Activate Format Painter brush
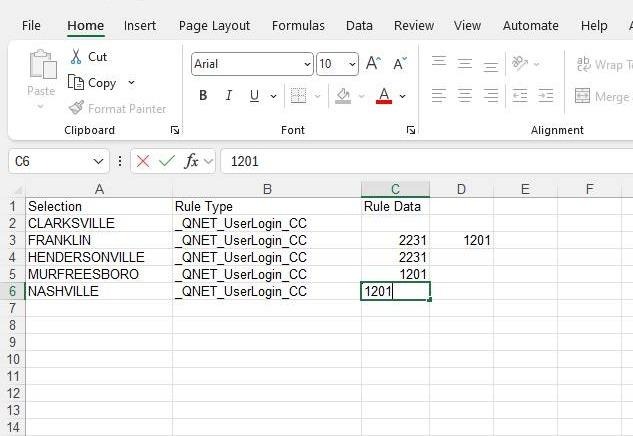Screen dimensions: 633x436 pyautogui.click(x=76, y=108)
